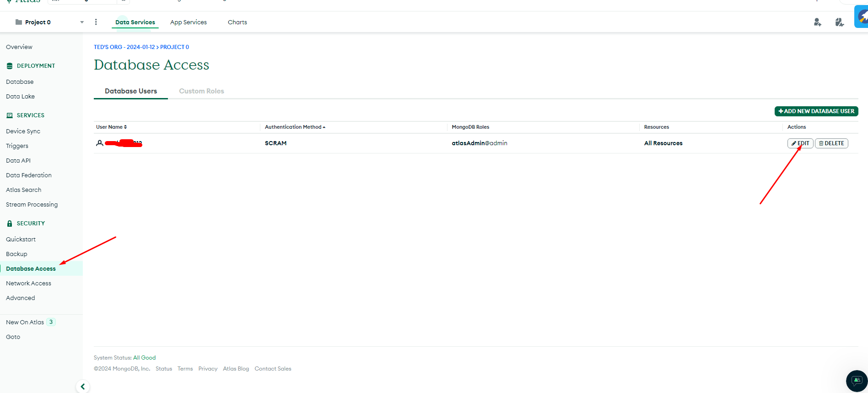
Task: Switch to the Data Services tab
Action: [x=135, y=22]
